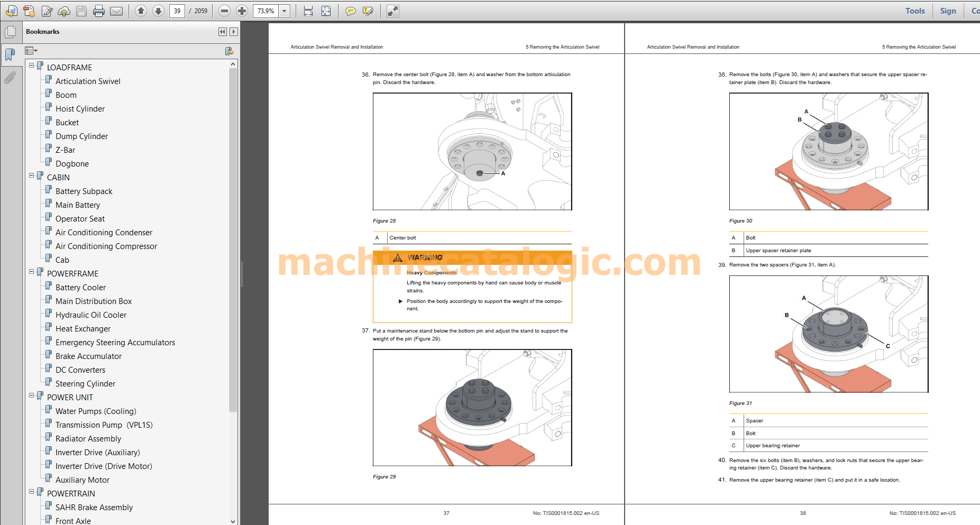This screenshot has width=980, height=525.
Task: Open the Dogbone bookmark
Action: (72, 164)
